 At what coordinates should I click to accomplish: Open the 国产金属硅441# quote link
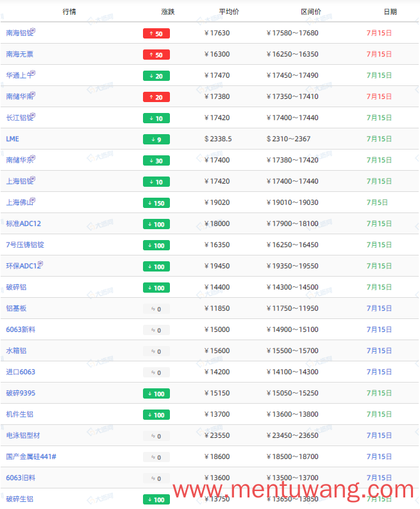[31, 457]
